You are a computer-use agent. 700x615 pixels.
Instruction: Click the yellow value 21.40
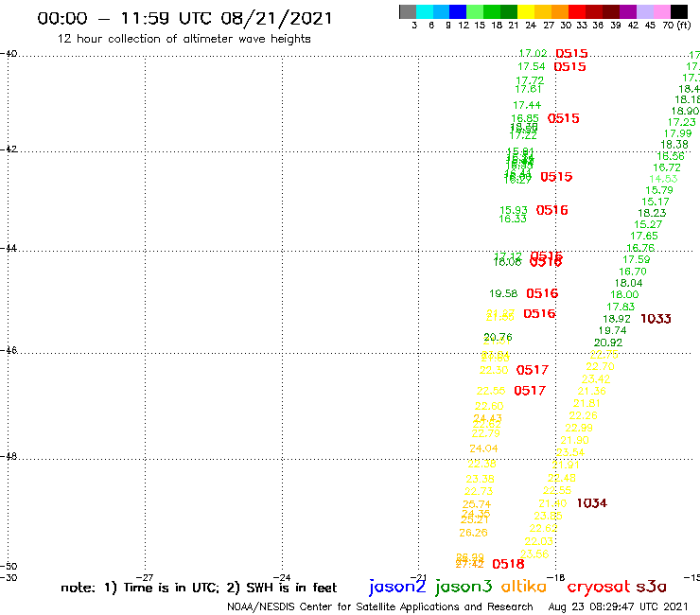(552, 503)
